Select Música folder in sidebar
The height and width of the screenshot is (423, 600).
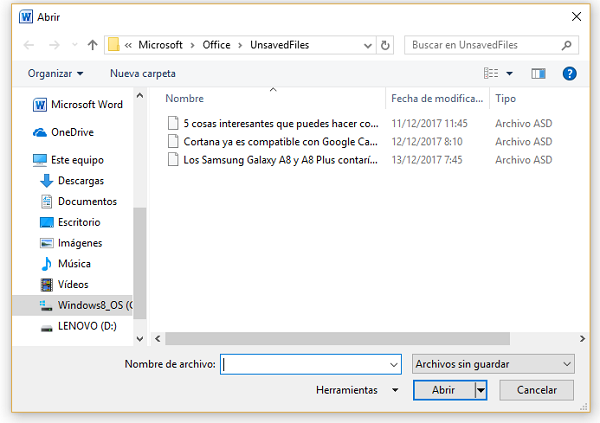click(75, 264)
